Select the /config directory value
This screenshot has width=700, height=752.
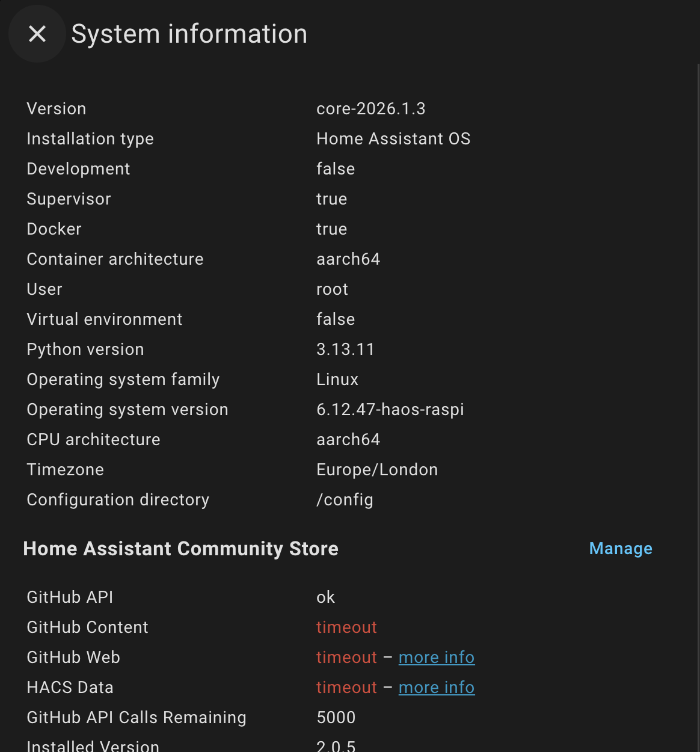pyautogui.click(x=345, y=500)
